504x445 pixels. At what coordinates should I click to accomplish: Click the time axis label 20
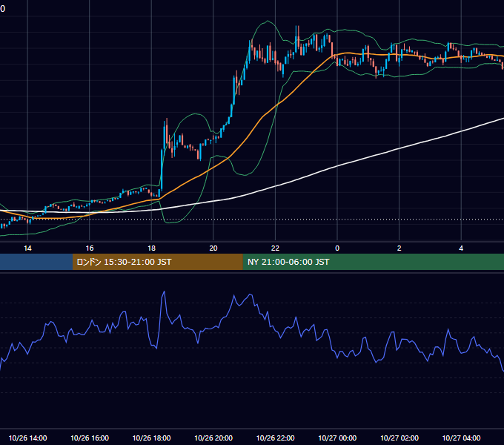pyautogui.click(x=213, y=248)
